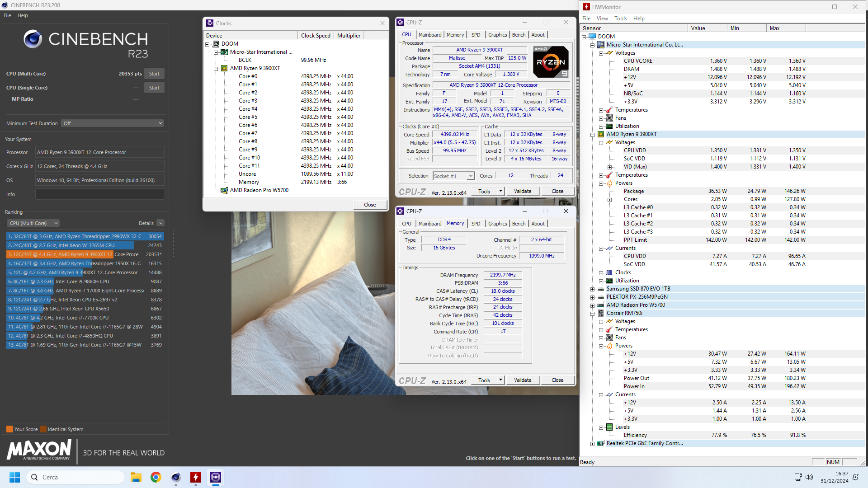The height and width of the screenshot is (488, 868).
Task: Click the network icon in system tray
Action: click(x=798, y=477)
